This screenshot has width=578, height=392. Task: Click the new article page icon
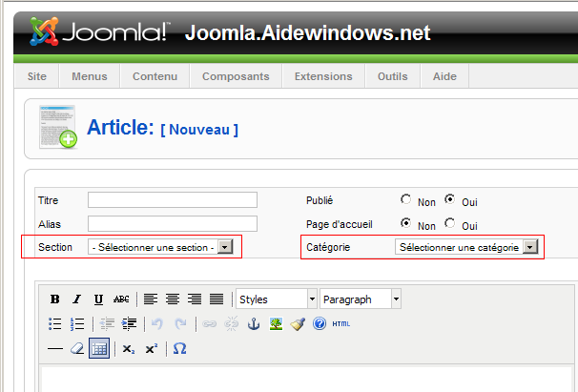58,127
